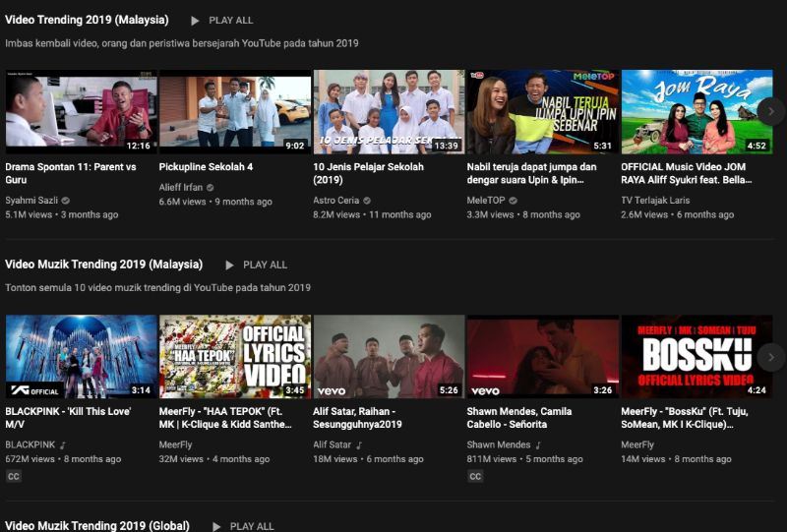Screen dimensions: 787x532
Task: Click "811M views • 5 months ago" text
Action: 525,458
